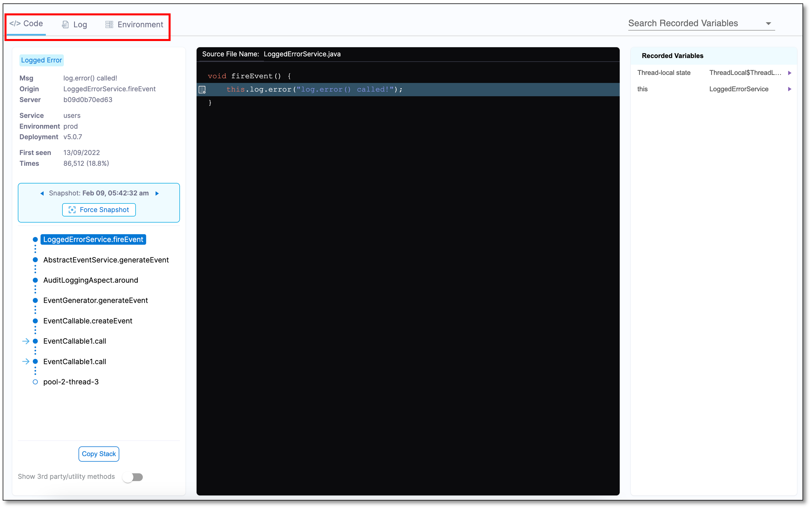Go to previous snapshot with left arrow
Viewport: 812px width, 509px height.
tap(42, 193)
